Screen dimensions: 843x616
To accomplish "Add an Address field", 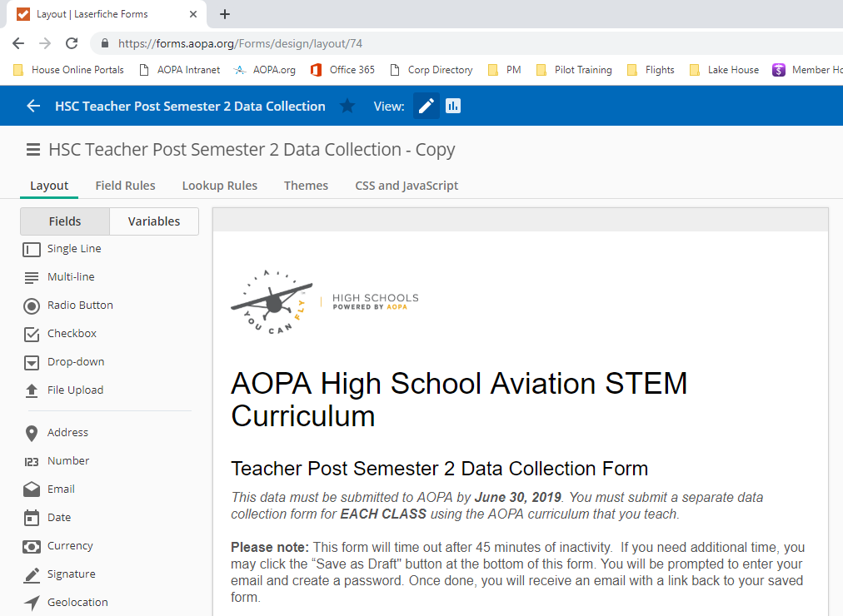I will 67,433.
